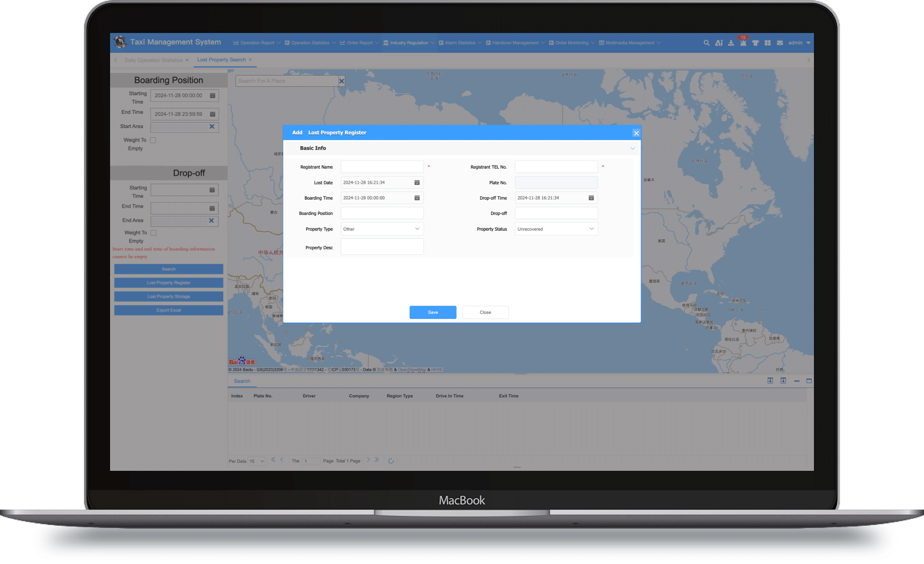This screenshot has height=564, width=924.
Task: Open the mail envelope icon
Action: click(780, 43)
